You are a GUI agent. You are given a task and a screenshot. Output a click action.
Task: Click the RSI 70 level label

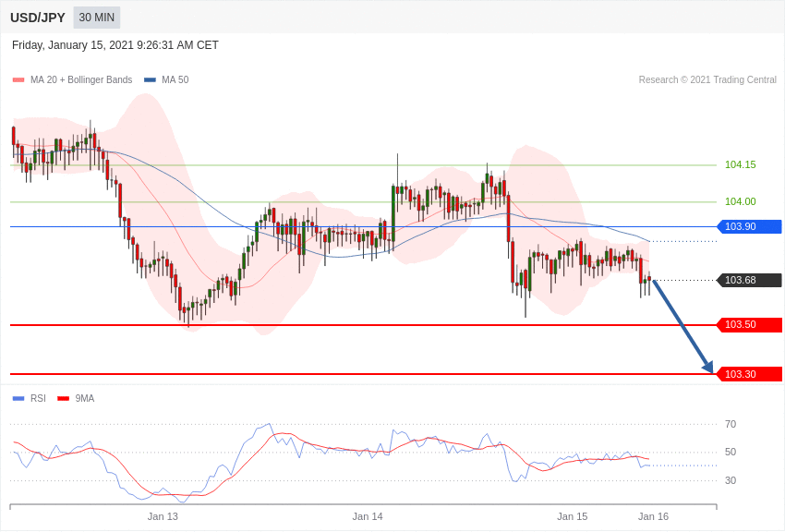click(x=731, y=424)
